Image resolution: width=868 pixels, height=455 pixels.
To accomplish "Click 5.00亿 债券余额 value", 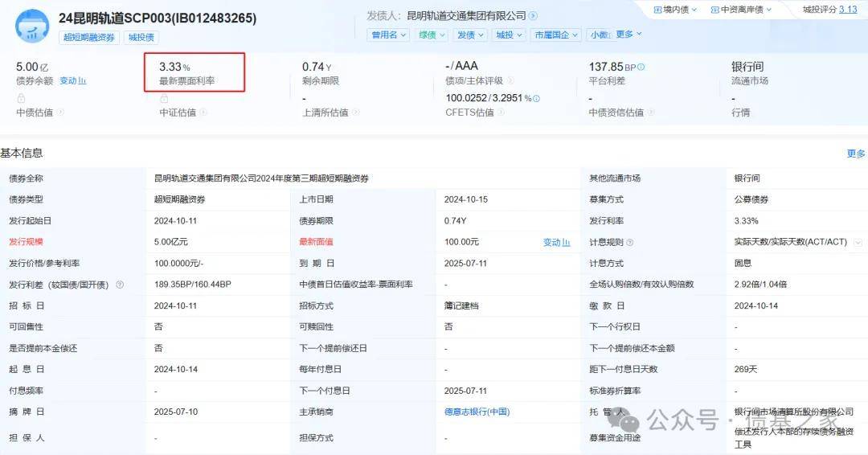I will tap(32, 67).
